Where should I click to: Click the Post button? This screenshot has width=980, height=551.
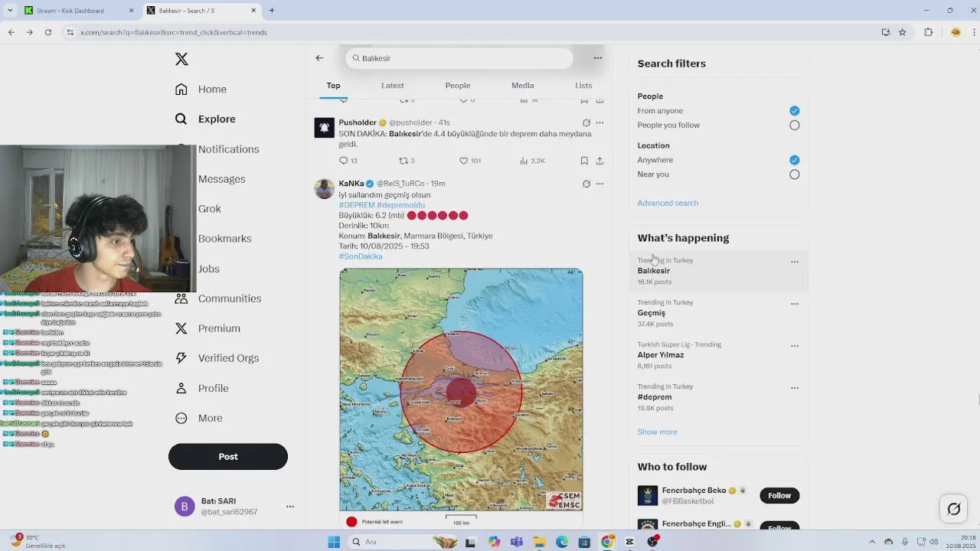click(228, 457)
